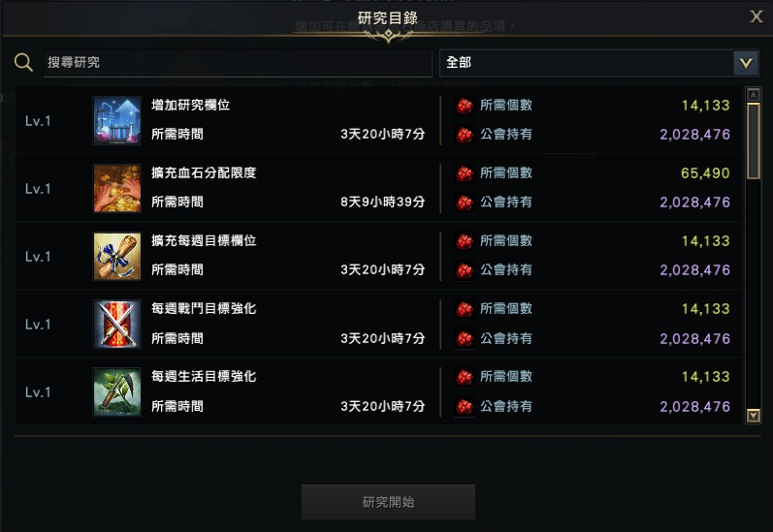
Task: Click the research list scrollbar thumb
Action: click(x=754, y=141)
